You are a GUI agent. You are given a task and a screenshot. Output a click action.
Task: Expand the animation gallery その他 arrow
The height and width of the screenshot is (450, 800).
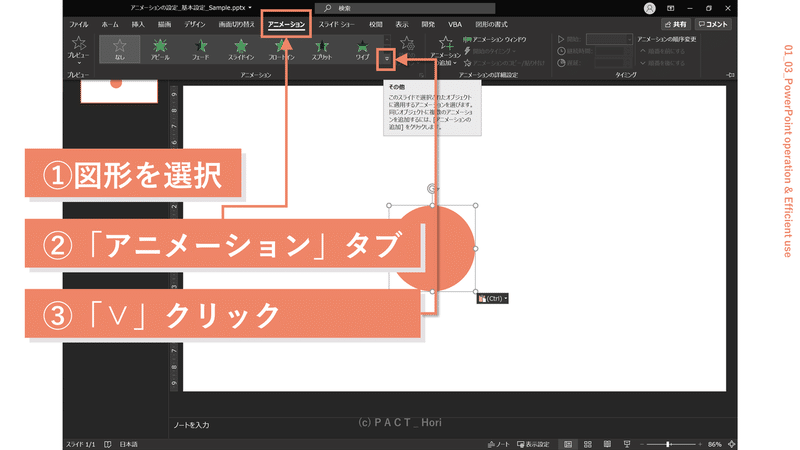[387, 59]
